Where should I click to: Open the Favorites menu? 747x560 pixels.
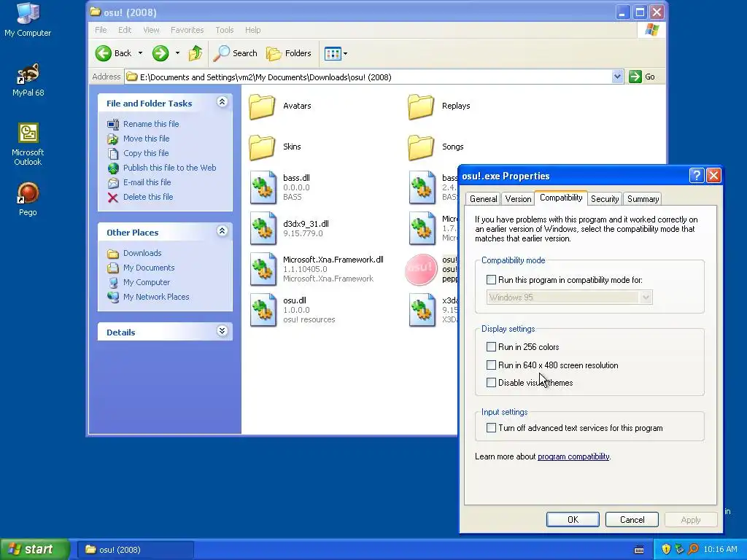point(187,30)
